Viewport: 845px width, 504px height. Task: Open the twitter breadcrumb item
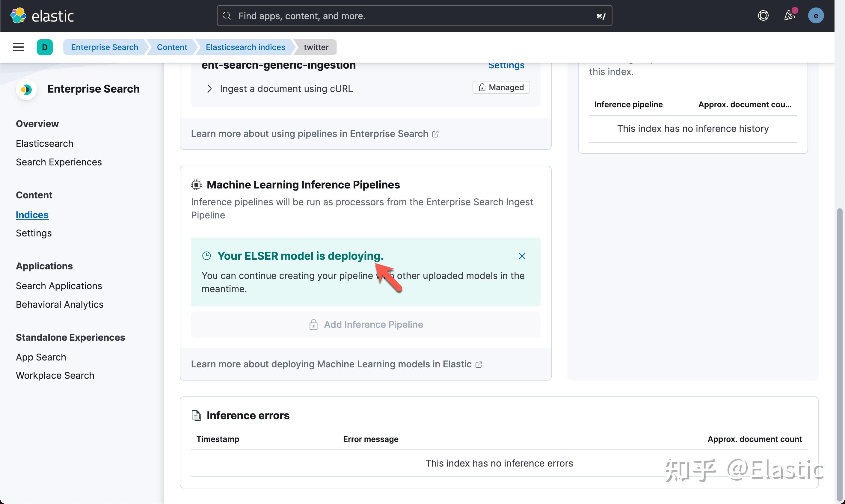pyautogui.click(x=316, y=47)
